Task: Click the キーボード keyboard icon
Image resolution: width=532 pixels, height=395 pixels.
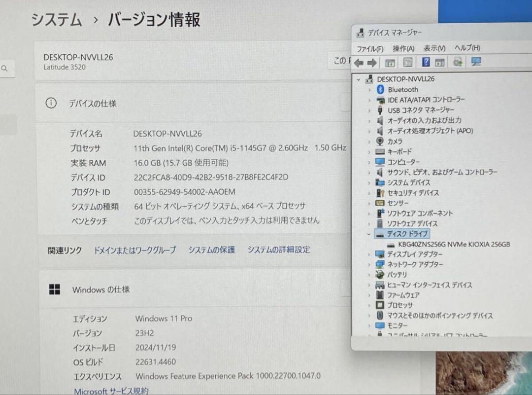Action: (x=380, y=151)
